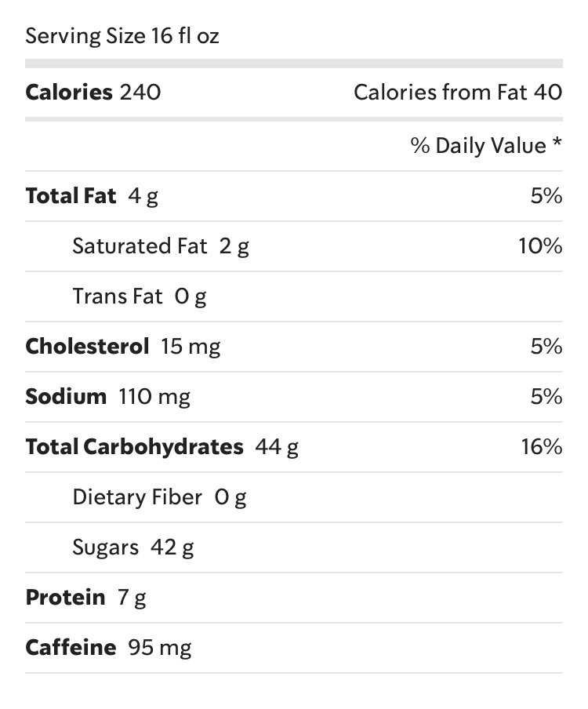Select the Total Fat 4 g row
Screen dimensions: 588x709
coord(294,196)
